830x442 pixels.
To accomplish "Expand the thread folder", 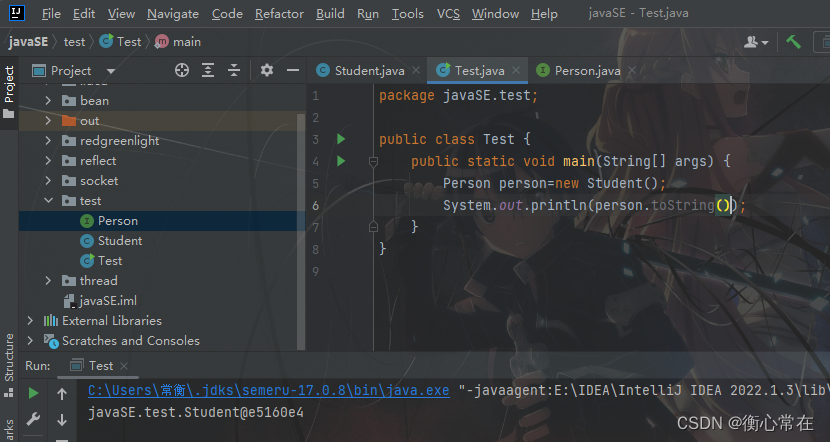I will point(48,281).
